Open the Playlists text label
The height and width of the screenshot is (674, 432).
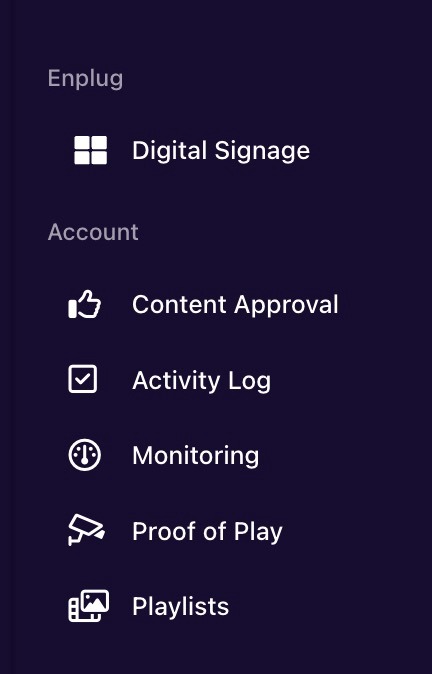(181, 607)
